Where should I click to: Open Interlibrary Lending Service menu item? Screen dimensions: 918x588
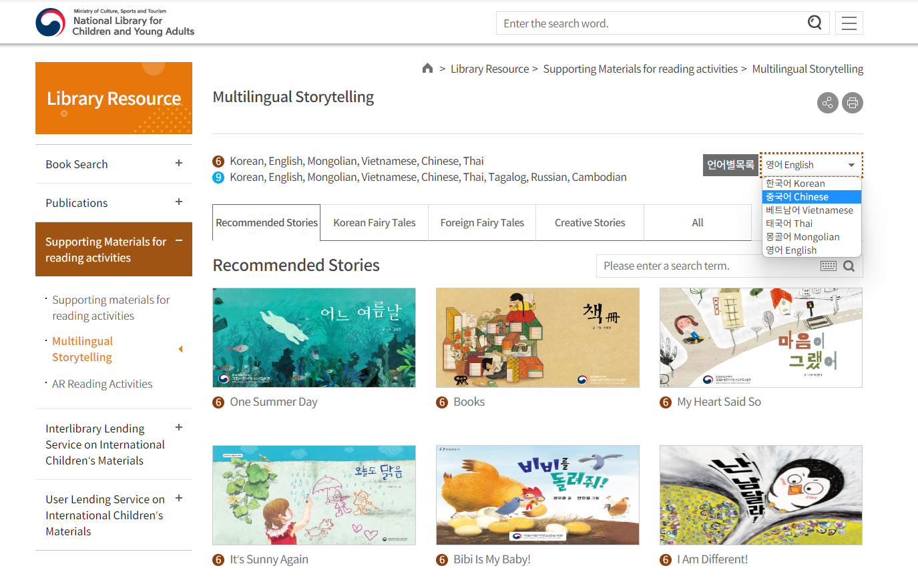[105, 445]
